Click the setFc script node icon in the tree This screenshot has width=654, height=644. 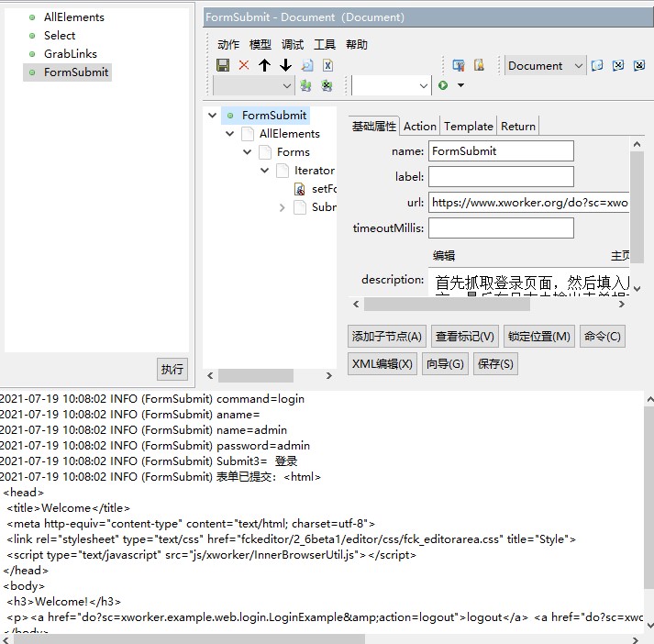299,189
